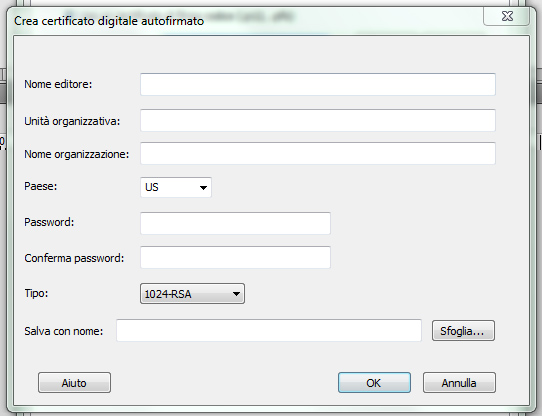Screen dimensions: 542x416
Task: Expand the Tipo dropdown showing 1024-RSA
Action: (x=192, y=294)
